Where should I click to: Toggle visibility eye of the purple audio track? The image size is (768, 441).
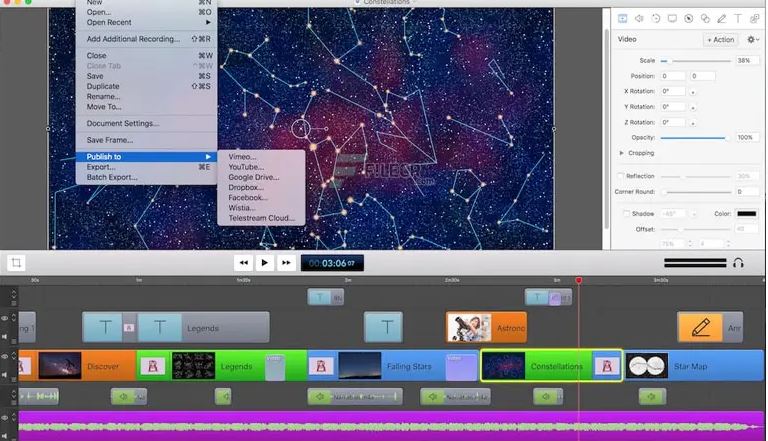(x=5, y=418)
